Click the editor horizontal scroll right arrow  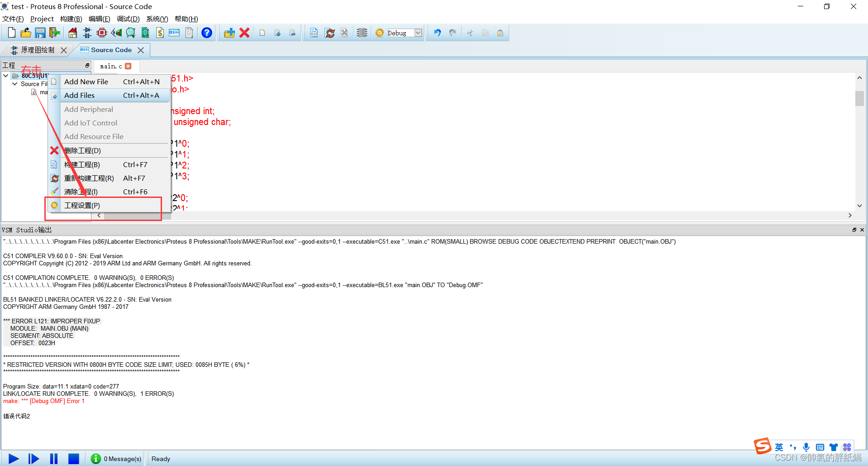pyautogui.click(x=850, y=216)
